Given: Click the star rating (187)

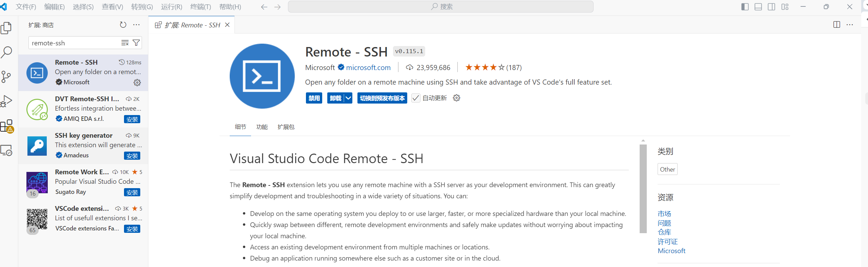Looking at the screenshot, I should coord(493,68).
